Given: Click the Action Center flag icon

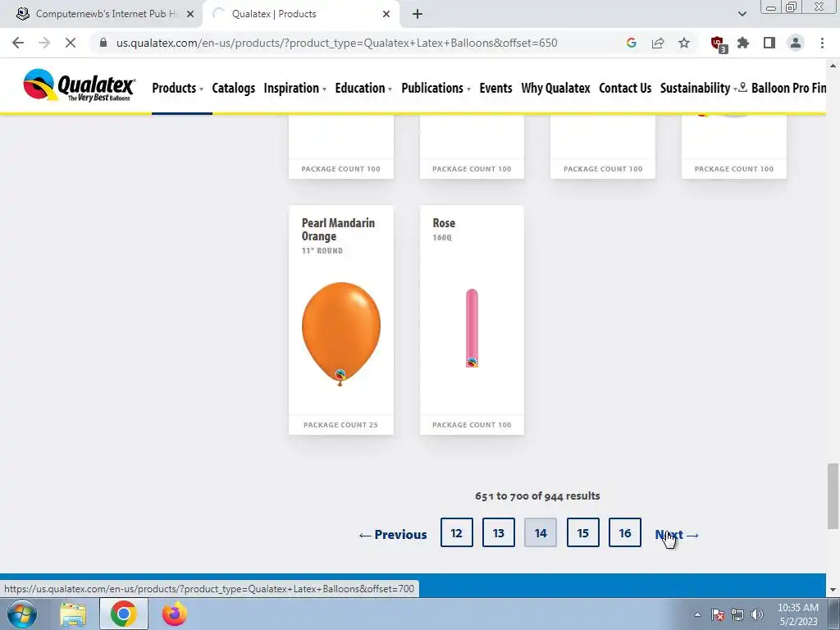Looking at the screenshot, I should click(718, 614).
